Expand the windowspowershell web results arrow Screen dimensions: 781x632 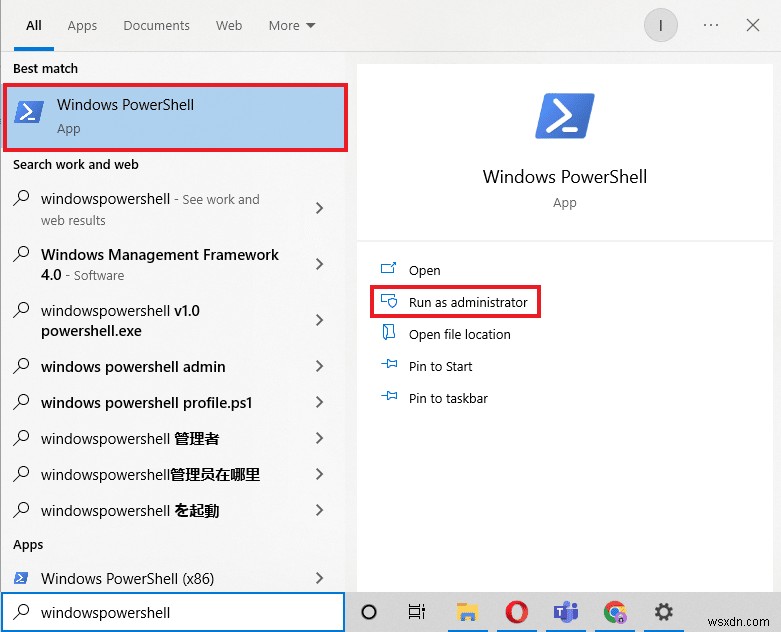tap(320, 208)
